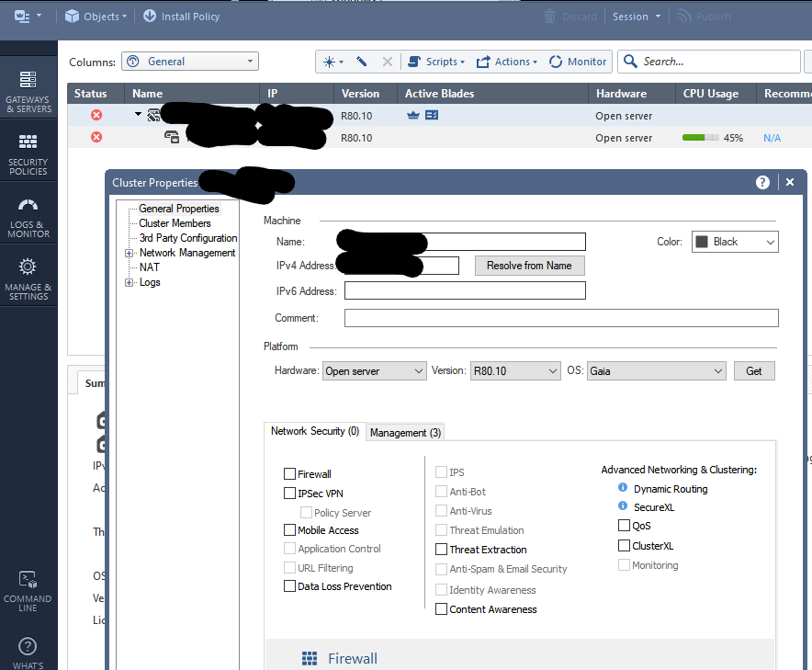Screen dimensions: 812x670
Task: Open Cluster Properties help question mark
Action: click(762, 182)
